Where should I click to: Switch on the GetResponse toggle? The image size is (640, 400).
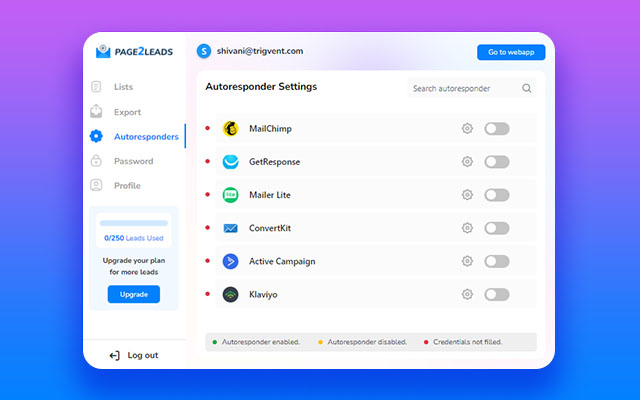[x=496, y=162]
